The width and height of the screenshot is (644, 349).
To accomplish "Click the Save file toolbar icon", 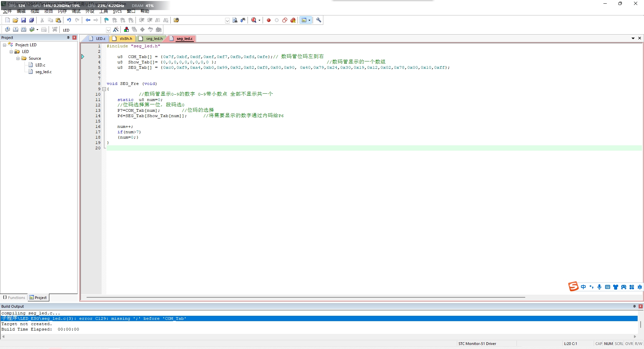I will 23,20.
